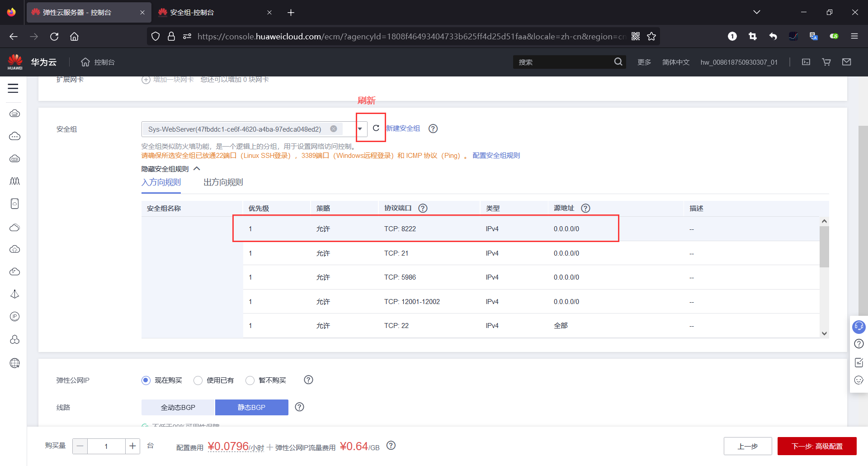Image resolution: width=868 pixels, height=466 pixels.
Task: Click the rules table scroll down arrow
Action: tap(824, 333)
